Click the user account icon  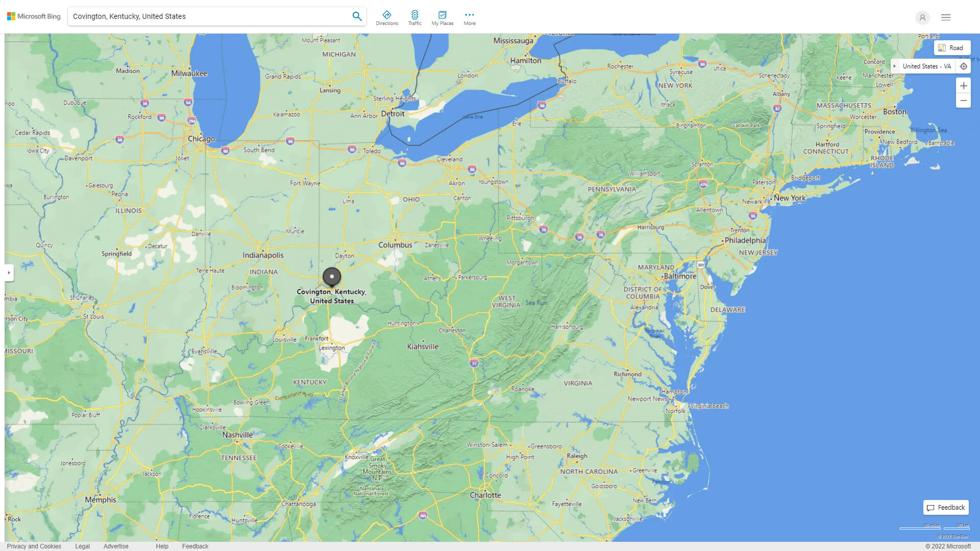tap(922, 17)
